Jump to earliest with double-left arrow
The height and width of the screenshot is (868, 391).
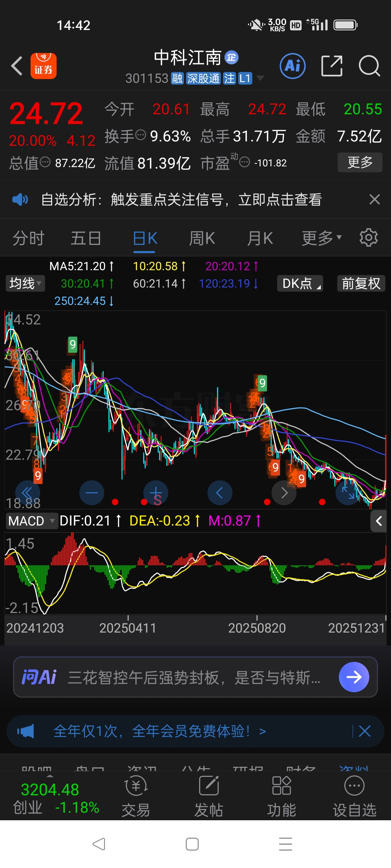point(28,493)
